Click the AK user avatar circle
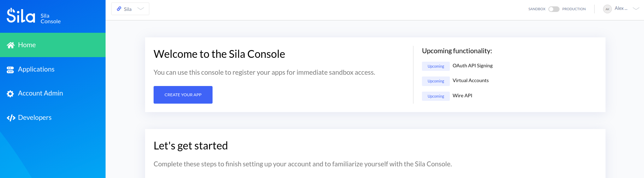Image resolution: width=644 pixels, height=178 pixels. point(607,9)
